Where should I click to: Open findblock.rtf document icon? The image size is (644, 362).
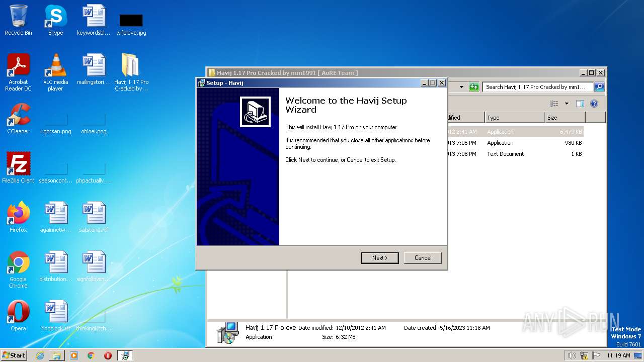55,316
